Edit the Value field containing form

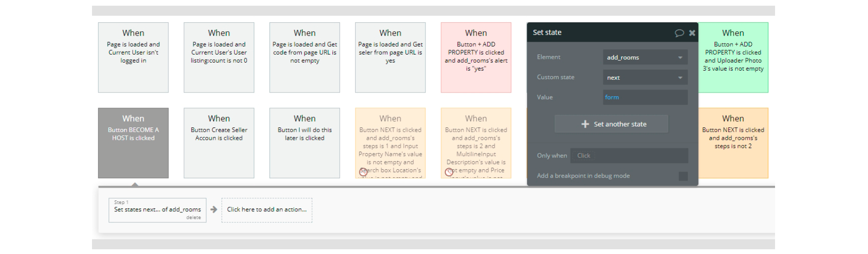tap(645, 97)
